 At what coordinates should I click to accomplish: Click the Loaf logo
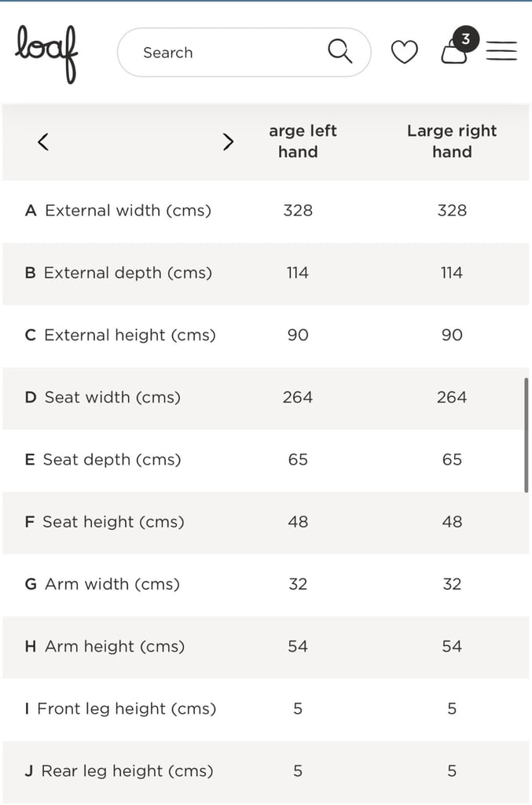tap(46, 53)
